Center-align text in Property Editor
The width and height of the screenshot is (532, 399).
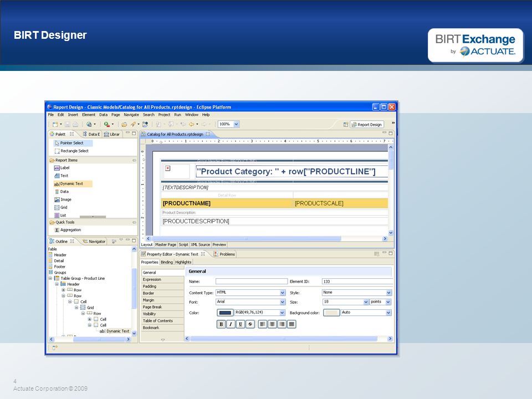(272, 324)
